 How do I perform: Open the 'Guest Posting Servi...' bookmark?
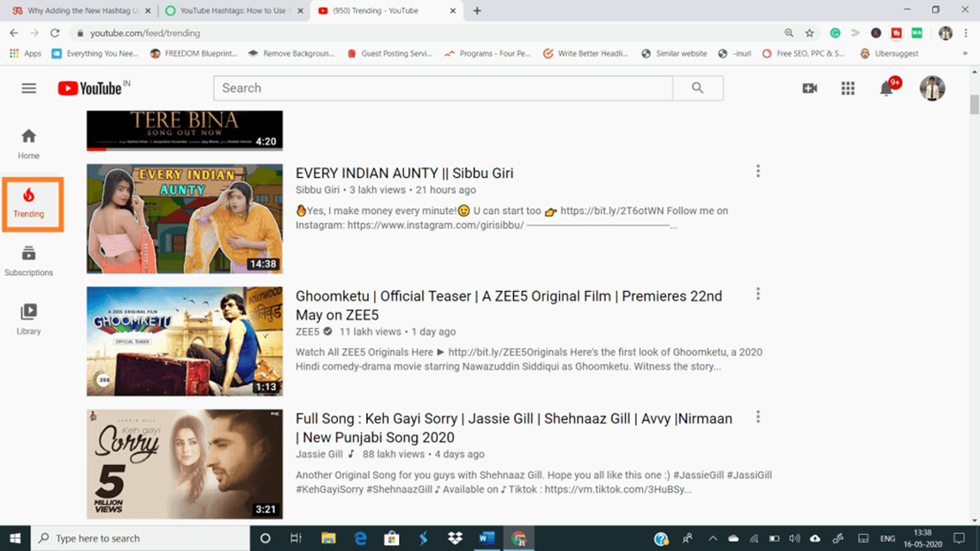point(389,54)
